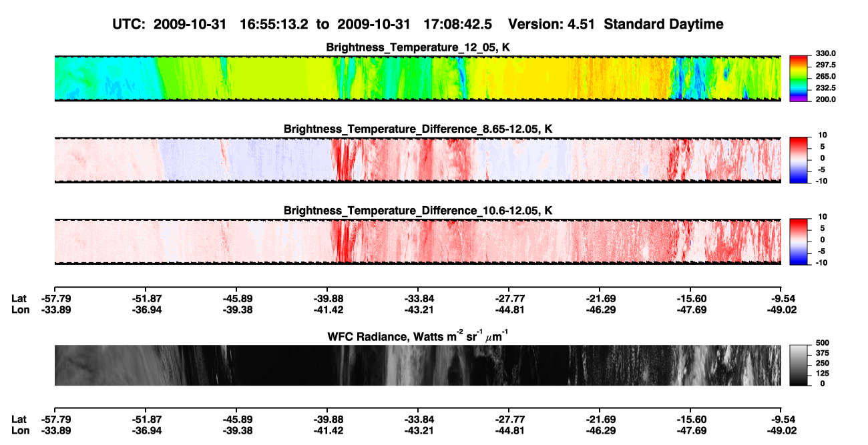The image size is (868, 445).
Task: Click lower axis longitude label -46.29
Action: point(600,430)
